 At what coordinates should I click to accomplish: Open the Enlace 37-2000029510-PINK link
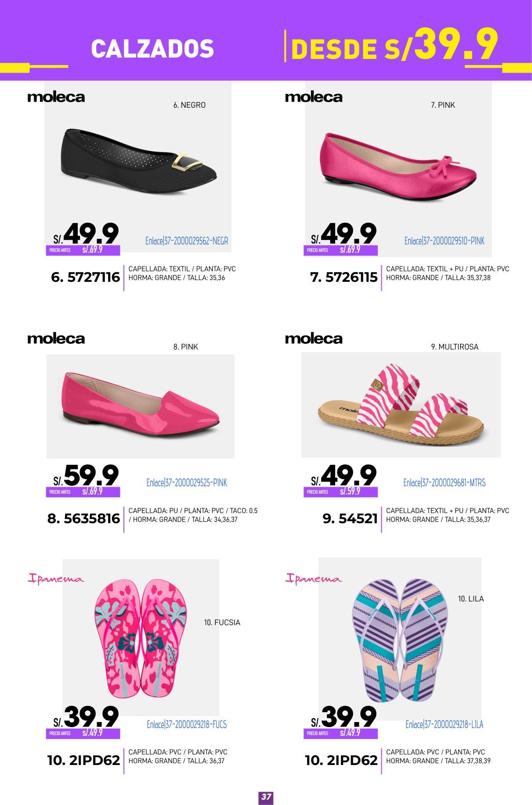(445, 241)
